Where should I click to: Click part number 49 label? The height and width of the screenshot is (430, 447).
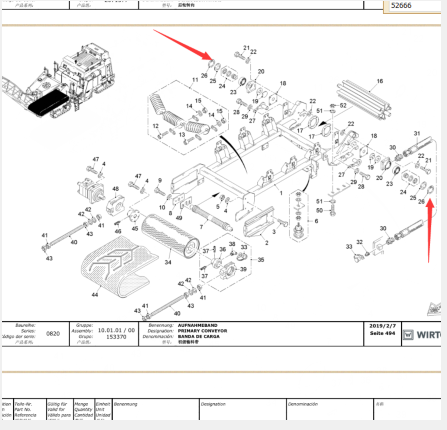(x=179, y=218)
